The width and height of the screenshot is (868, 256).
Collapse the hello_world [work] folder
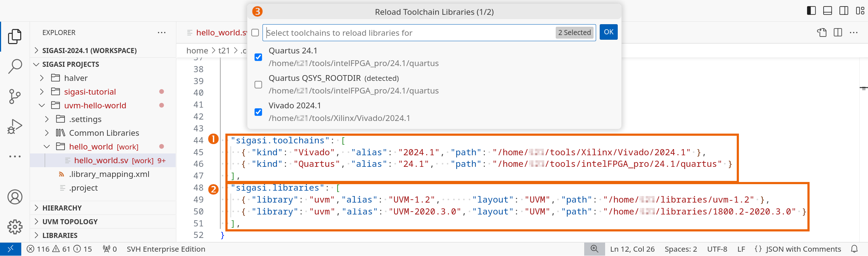point(47,147)
